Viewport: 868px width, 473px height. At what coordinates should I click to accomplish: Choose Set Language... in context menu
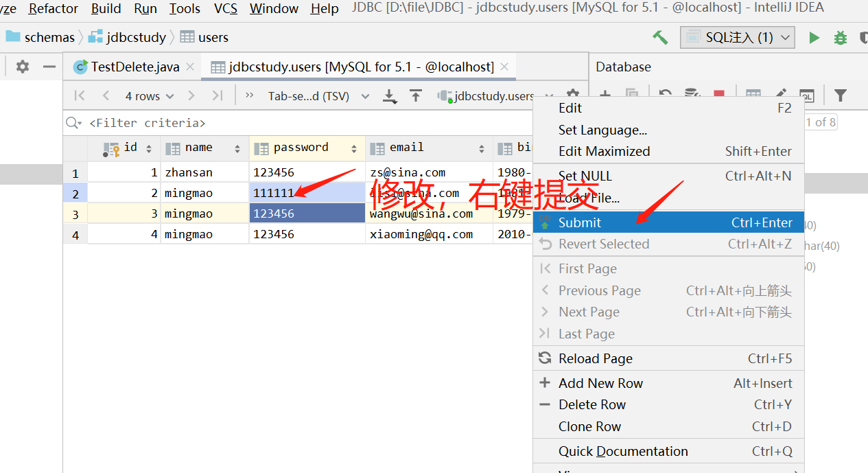click(668, 130)
